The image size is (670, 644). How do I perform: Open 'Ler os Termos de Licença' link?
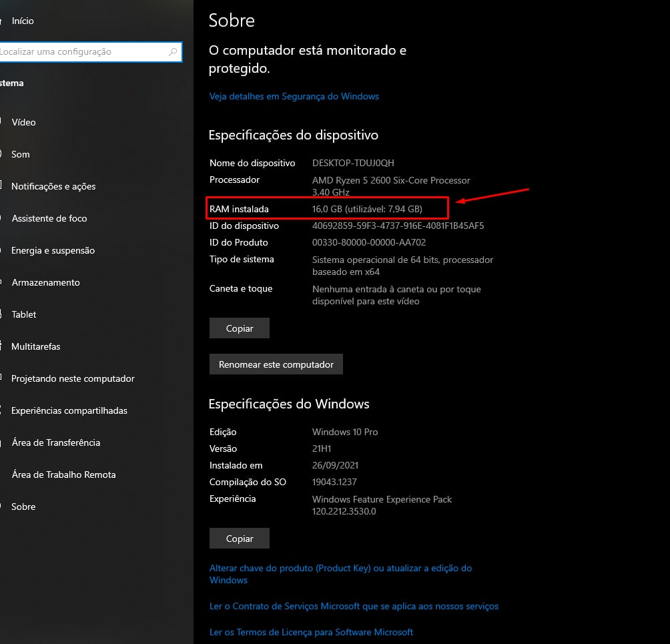311,633
